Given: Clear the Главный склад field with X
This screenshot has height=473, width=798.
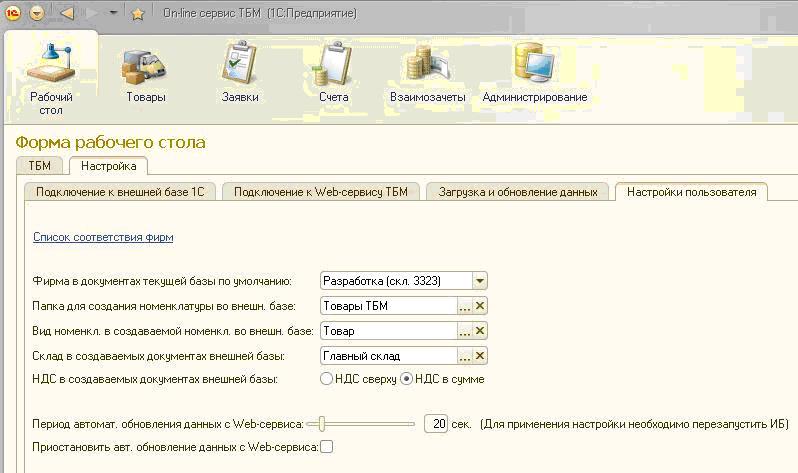Looking at the screenshot, I should tap(480, 356).
